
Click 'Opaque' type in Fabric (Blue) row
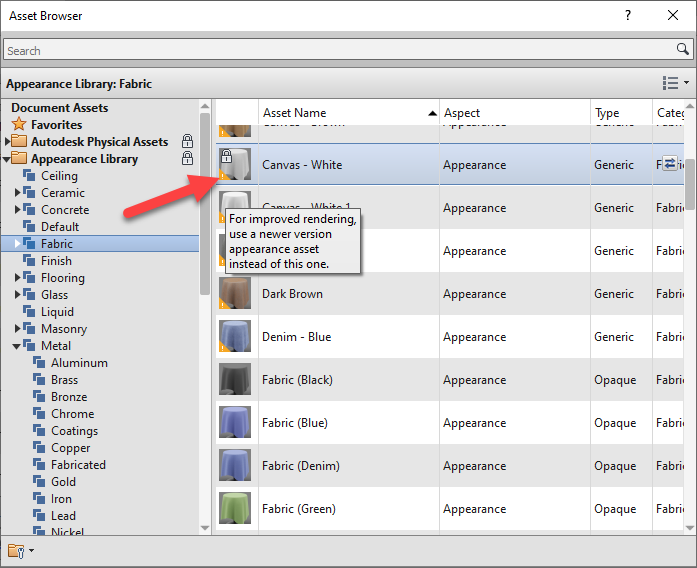coord(615,423)
